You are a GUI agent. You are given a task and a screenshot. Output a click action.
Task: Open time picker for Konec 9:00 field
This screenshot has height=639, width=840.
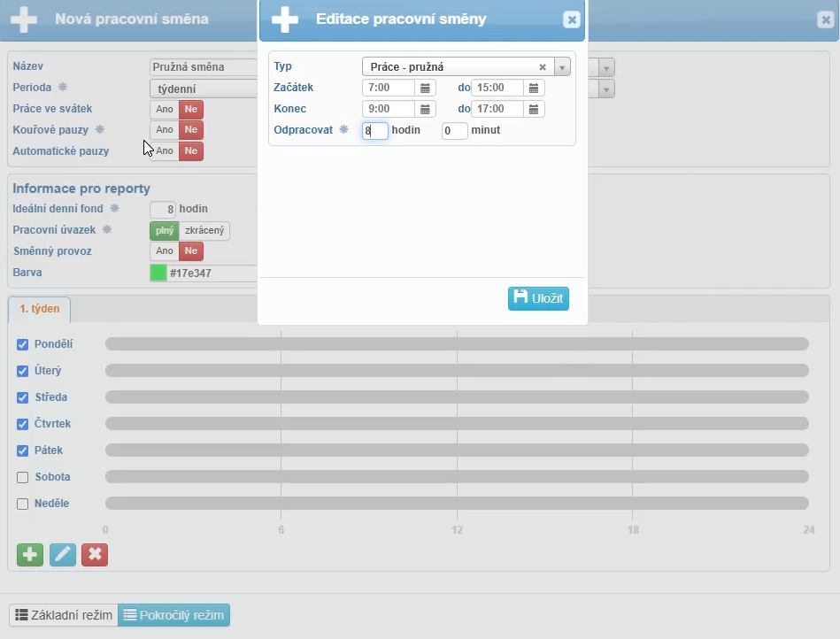425,109
